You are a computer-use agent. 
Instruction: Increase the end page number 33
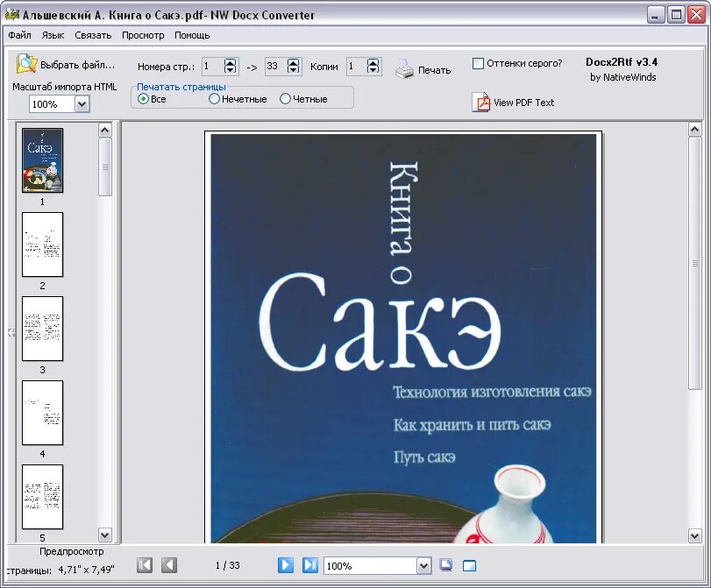(x=294, y=63)
